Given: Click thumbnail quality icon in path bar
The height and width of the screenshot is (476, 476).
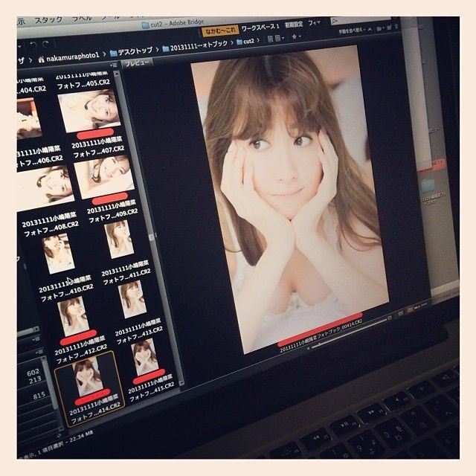Looking at the screenshot, I should (270, 39).
